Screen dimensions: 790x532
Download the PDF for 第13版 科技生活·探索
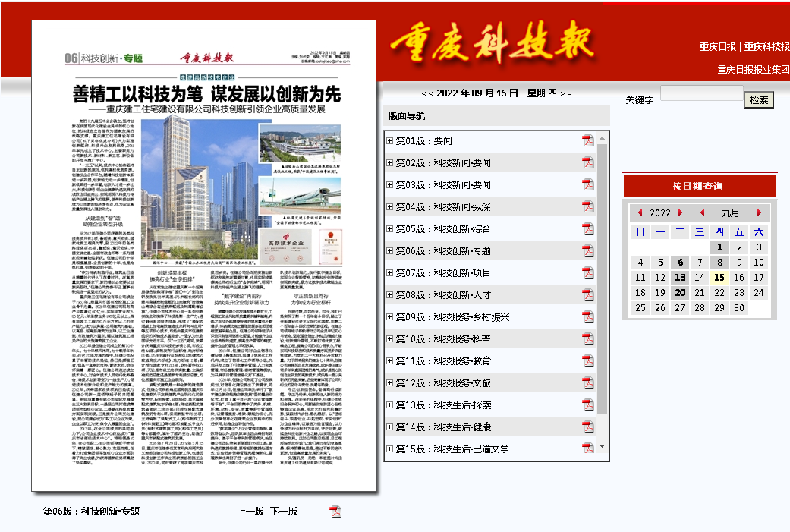[588, 405]
